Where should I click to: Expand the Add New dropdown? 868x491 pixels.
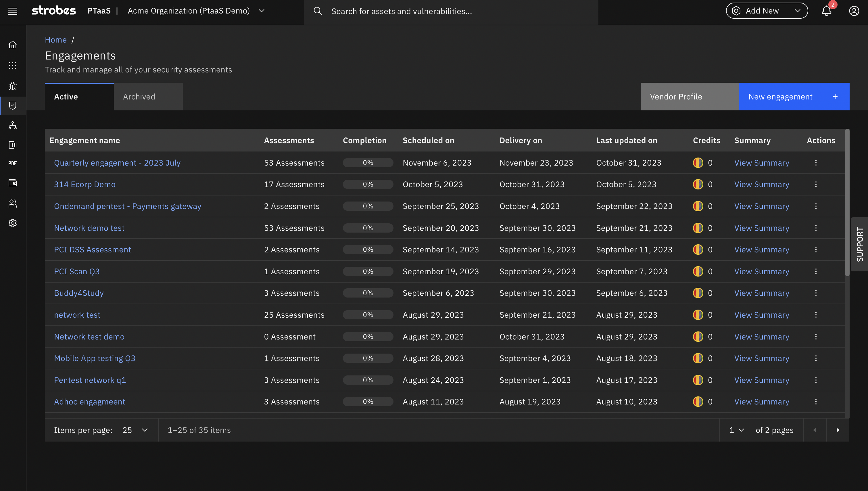click(767, 11)
